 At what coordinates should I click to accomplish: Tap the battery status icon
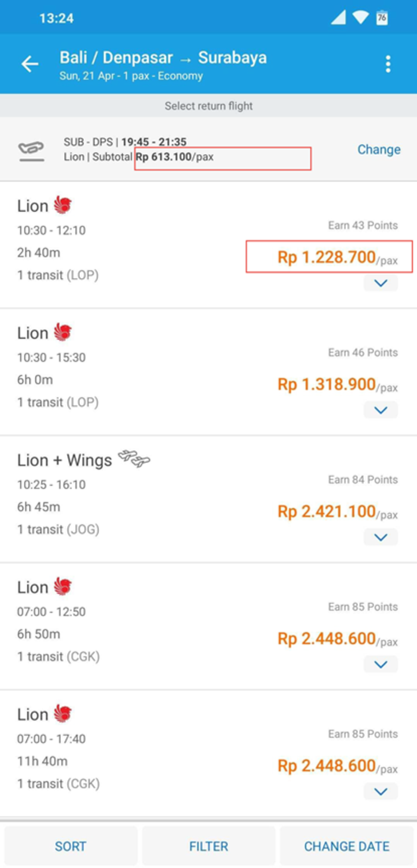[x=382, y=18]
